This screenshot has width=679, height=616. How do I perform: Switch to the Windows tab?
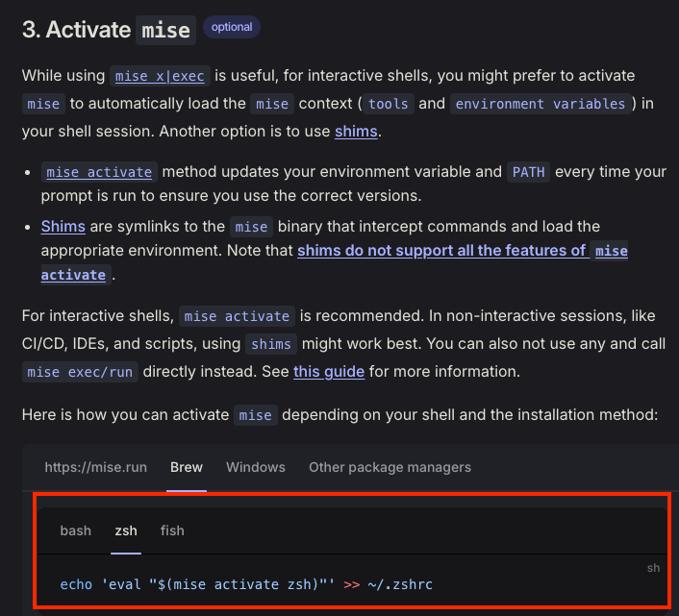tap(256, 467)
